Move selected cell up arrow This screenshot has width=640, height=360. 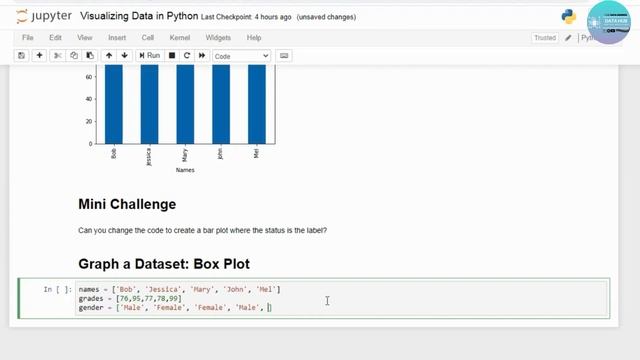109,56
